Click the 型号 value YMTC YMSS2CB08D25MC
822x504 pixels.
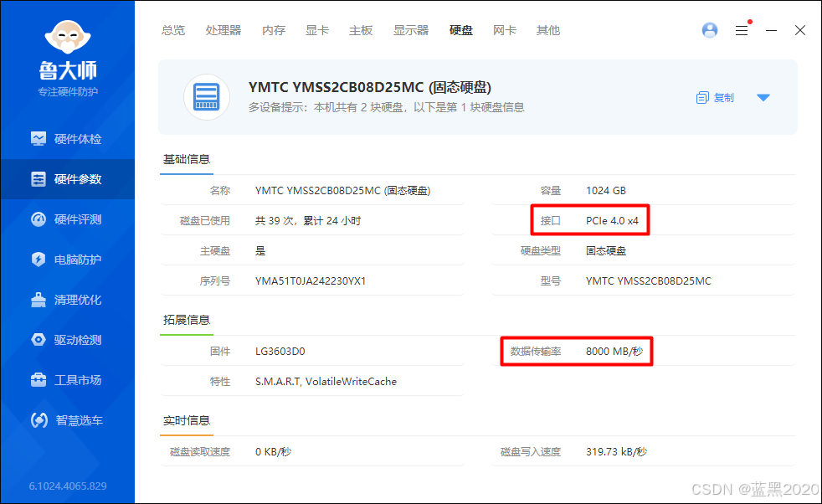pos(649,281)
